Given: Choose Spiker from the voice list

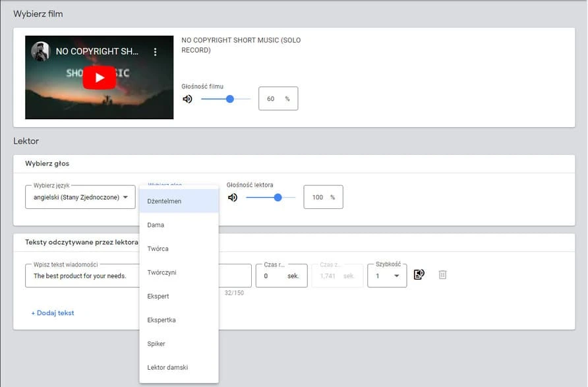Looking at the screenshot, I should tap(157, 343).
